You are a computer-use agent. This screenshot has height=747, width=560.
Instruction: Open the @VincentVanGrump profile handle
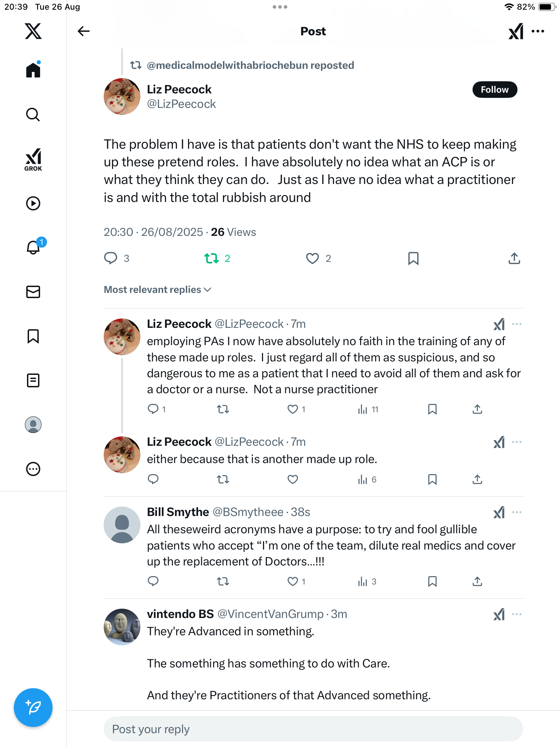pos(270,614)
